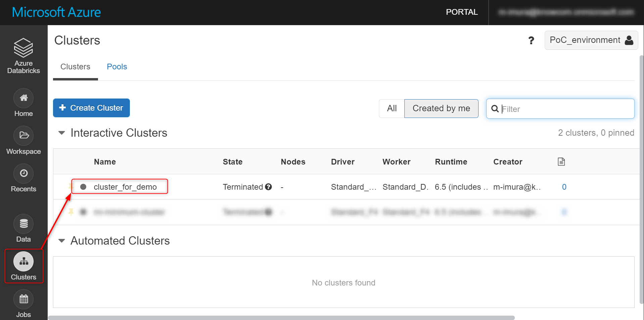Image resolution: width=644 pixels, height=320 pixels.
Task: Pin the cluster_for_demo cluster
Action: pyautogui.click(x=70, y=186)
